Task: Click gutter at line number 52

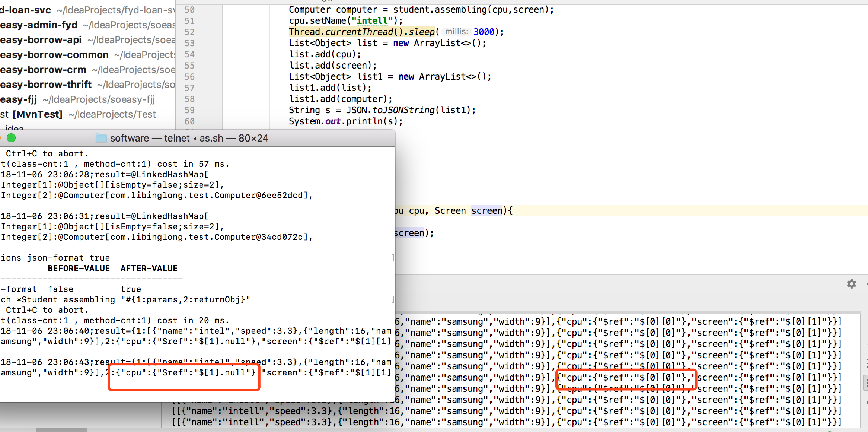Action: 189,32
